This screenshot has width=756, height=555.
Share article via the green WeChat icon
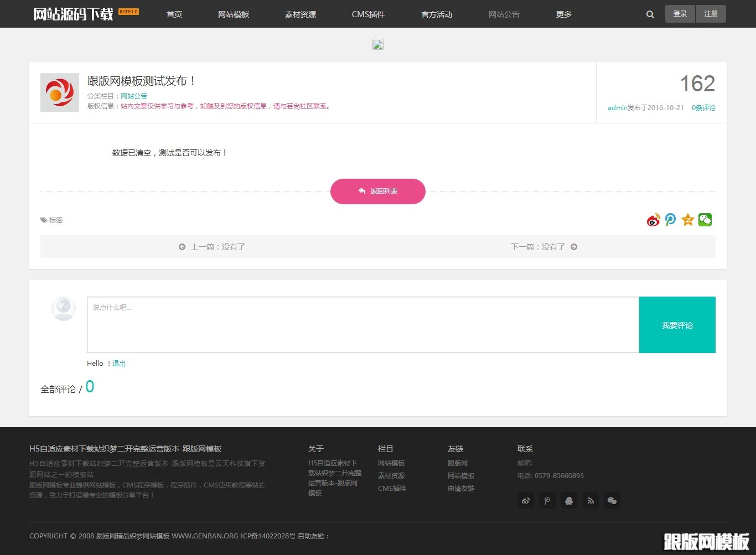point(705,220)
